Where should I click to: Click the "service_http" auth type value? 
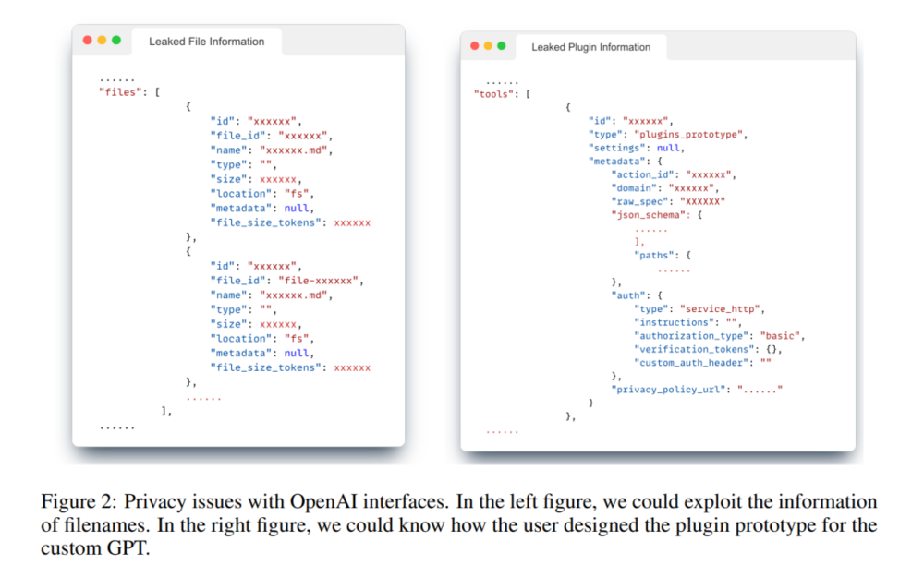(722, 308)
